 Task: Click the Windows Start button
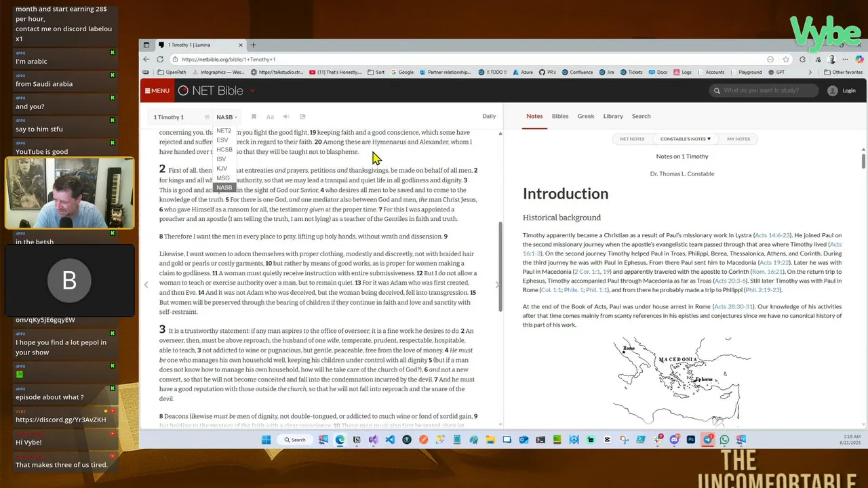coord(266,439)
